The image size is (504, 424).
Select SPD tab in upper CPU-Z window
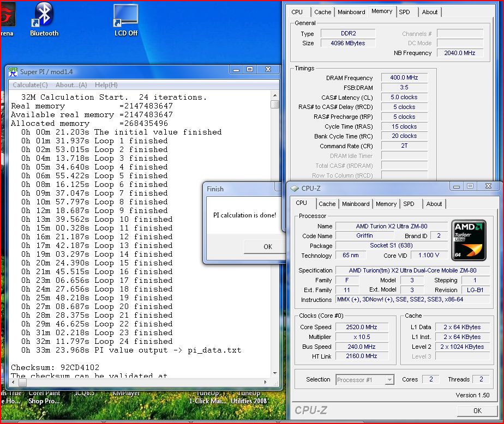(x=404, y=12)
